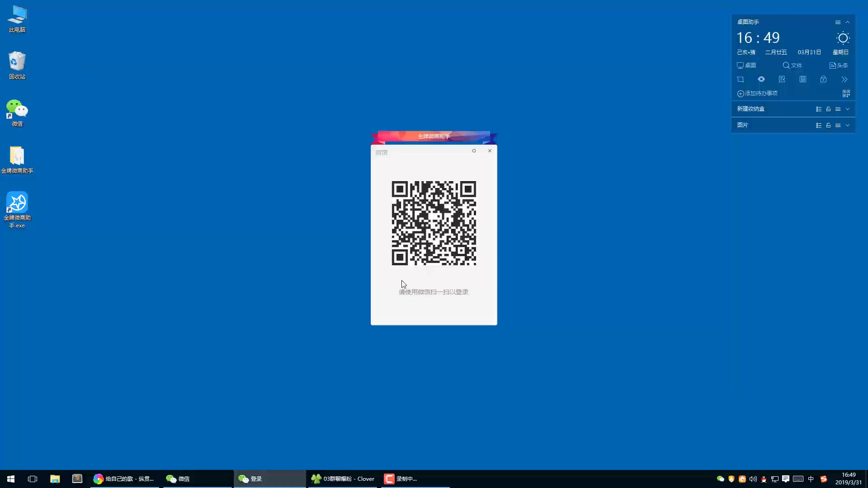The height and width of the screenshot is (488, 868).
Task: Click the 金牌微商助手 banner title
Action: pos(434,136)
